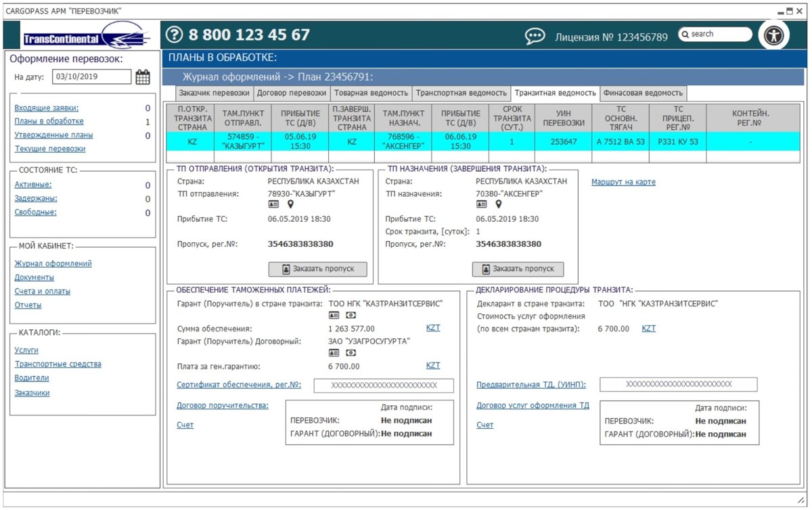Open the Заказчики catalog link

(x=32, y=393)
